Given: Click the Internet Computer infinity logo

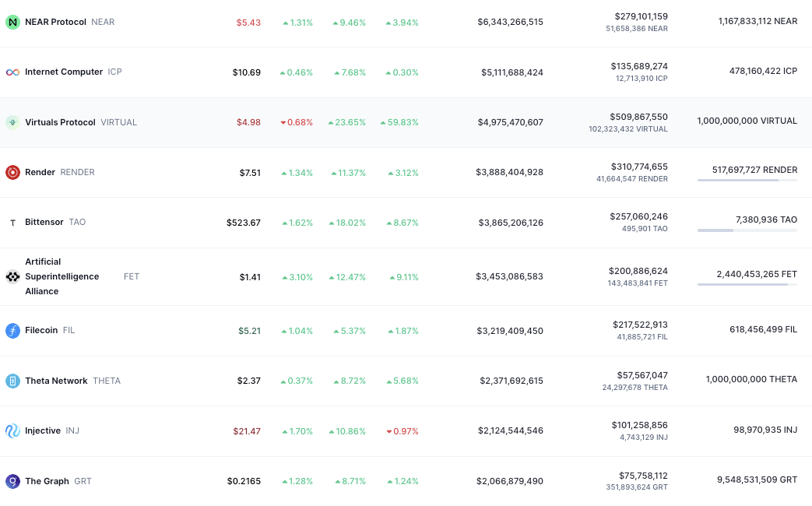Looking at the screenshot, I should (x=12, y=72).
